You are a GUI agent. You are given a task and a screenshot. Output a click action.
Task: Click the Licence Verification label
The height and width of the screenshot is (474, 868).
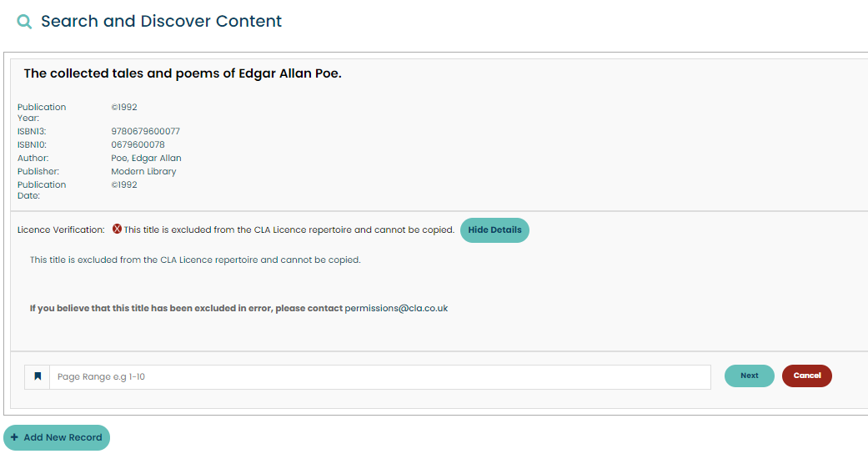pos(61,229)
